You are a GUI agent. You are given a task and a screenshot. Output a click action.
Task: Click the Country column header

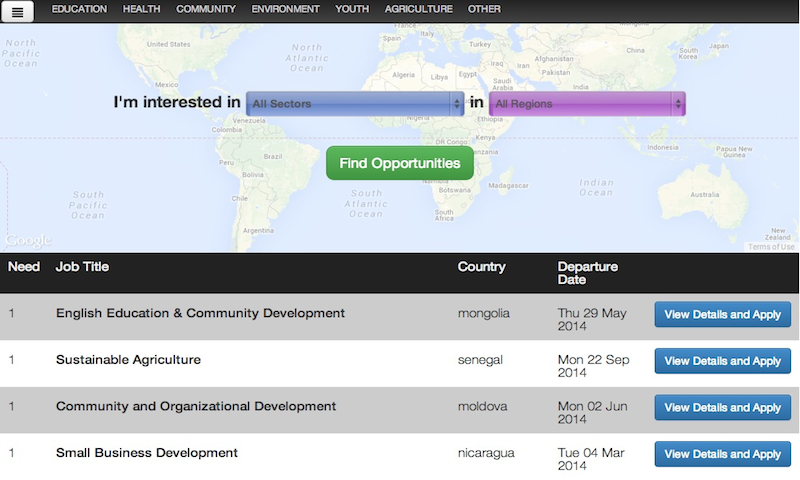[481, 267]
